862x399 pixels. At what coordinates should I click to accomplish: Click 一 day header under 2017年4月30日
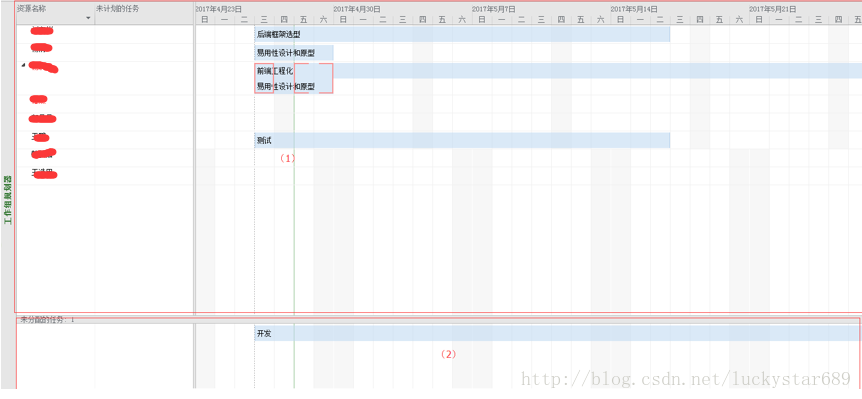pos(363,19)
